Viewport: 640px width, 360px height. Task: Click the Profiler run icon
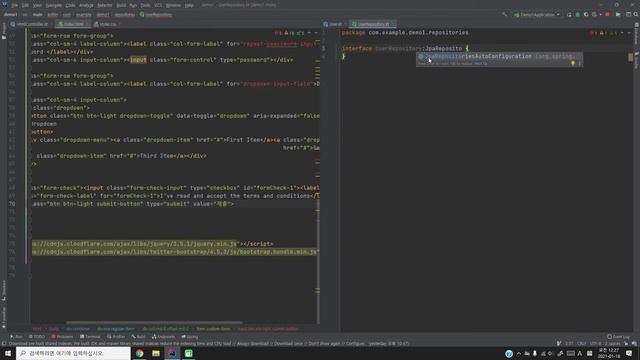click(595, 15)
